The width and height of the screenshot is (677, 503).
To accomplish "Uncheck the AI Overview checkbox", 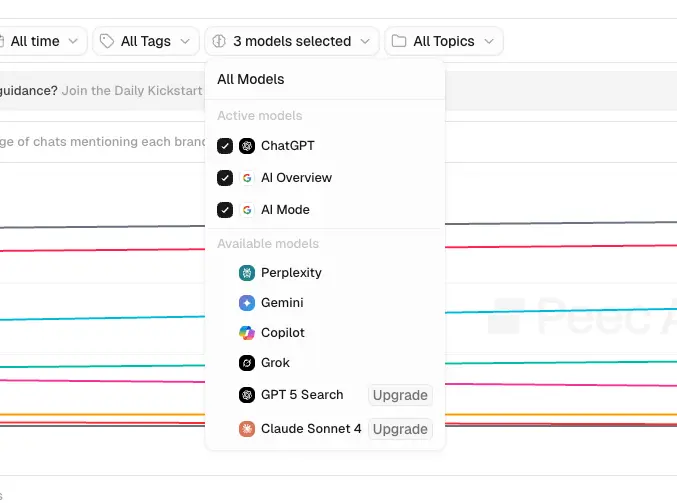I will point(225,178).
